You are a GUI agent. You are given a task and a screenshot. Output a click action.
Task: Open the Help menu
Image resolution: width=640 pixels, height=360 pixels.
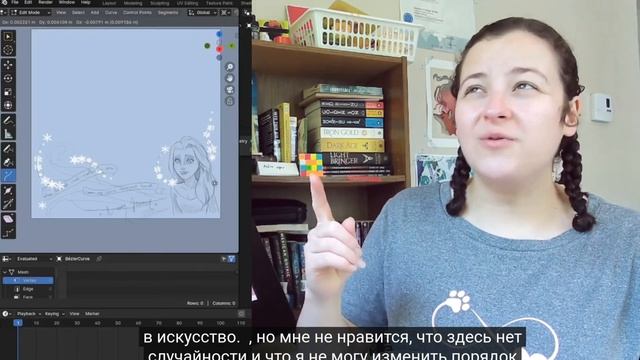click(85, 2)
